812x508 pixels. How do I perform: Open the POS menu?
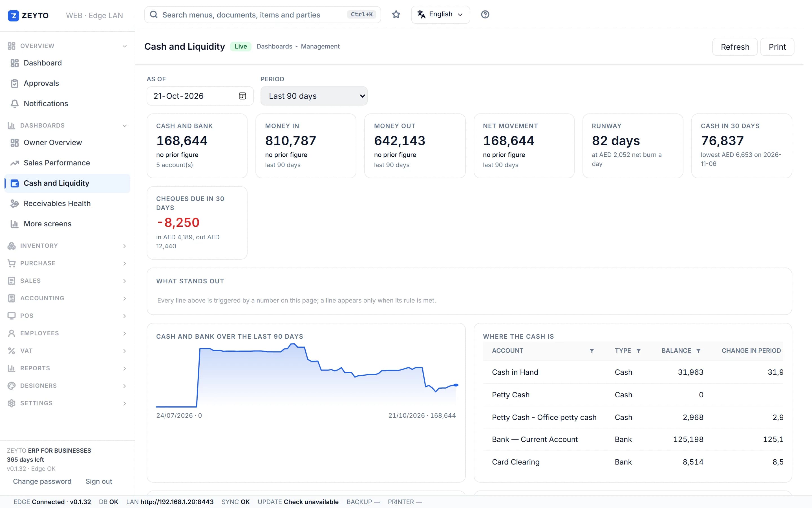click(67, 316)
